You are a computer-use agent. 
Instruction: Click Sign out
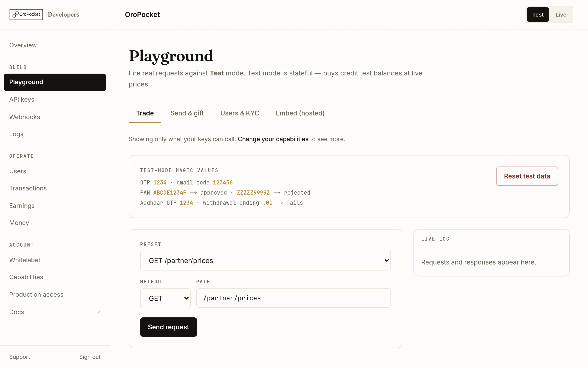(90, 357)
